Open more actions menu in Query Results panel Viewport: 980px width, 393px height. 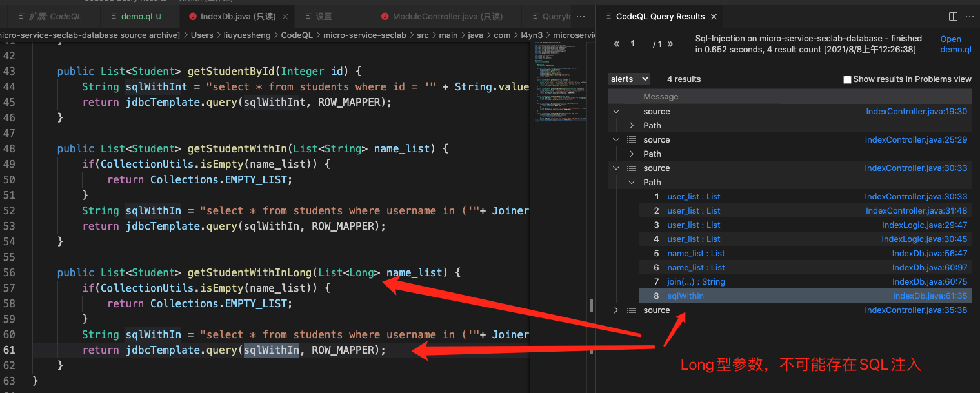tap(970, 16)
